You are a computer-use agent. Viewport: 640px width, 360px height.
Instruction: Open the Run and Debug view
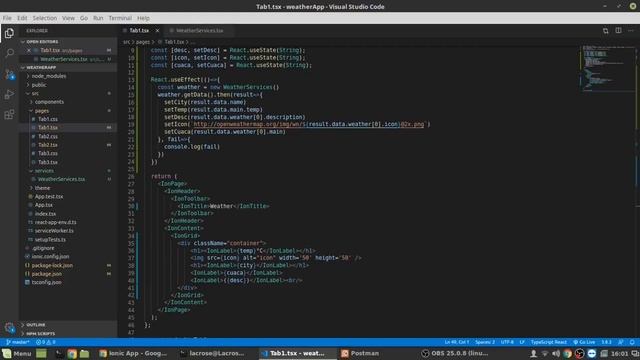click(x=9, y=94)
